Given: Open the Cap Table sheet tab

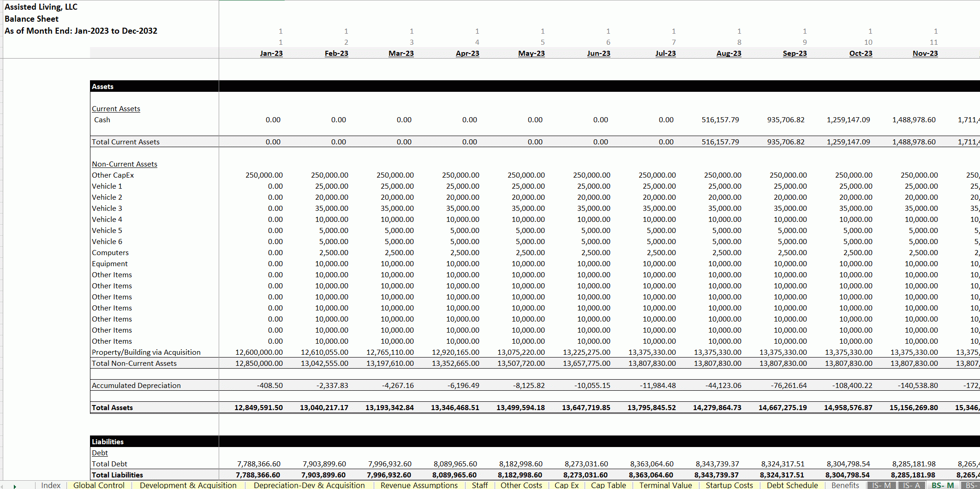Looking at the screenshot, I should (x=608, y=485).
